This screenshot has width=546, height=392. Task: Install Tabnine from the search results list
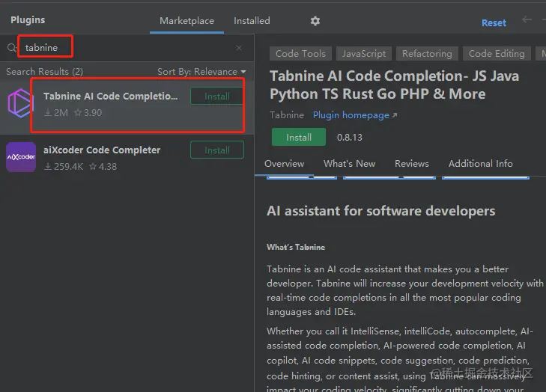[x=217, y=96]
